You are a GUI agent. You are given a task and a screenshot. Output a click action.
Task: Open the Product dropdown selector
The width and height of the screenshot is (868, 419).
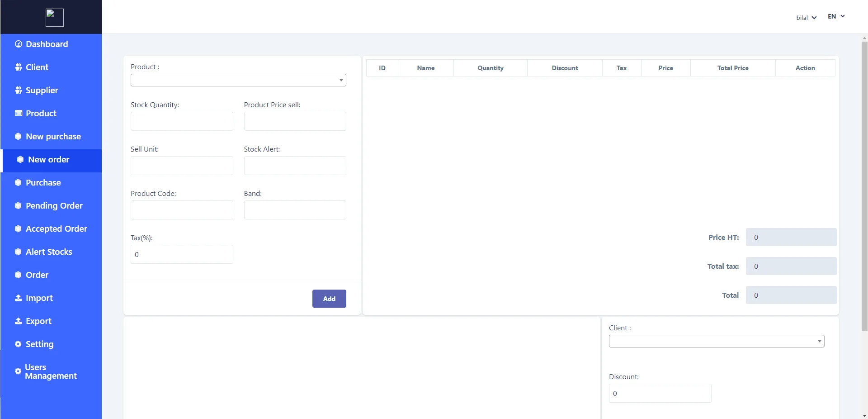tap(238, 80)
